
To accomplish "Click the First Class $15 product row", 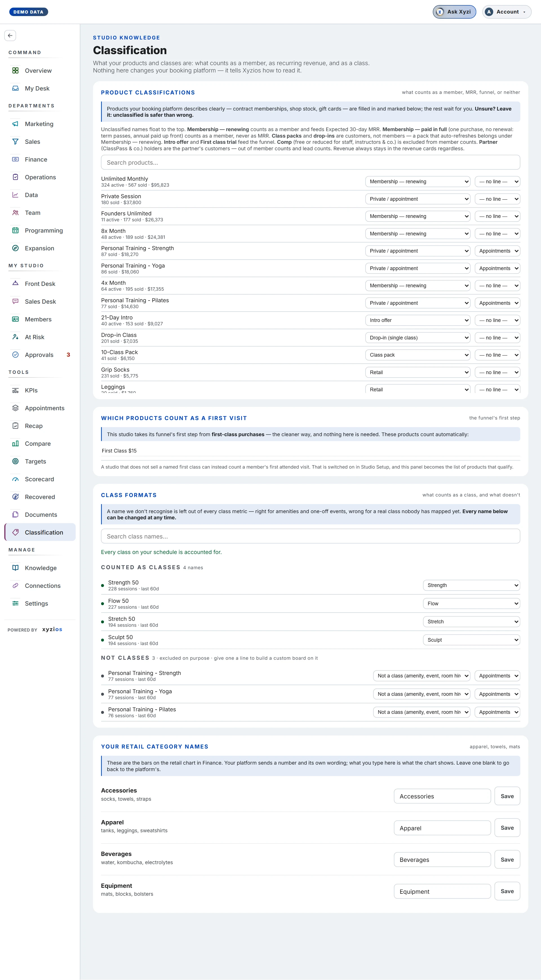I will click(310, 451).
